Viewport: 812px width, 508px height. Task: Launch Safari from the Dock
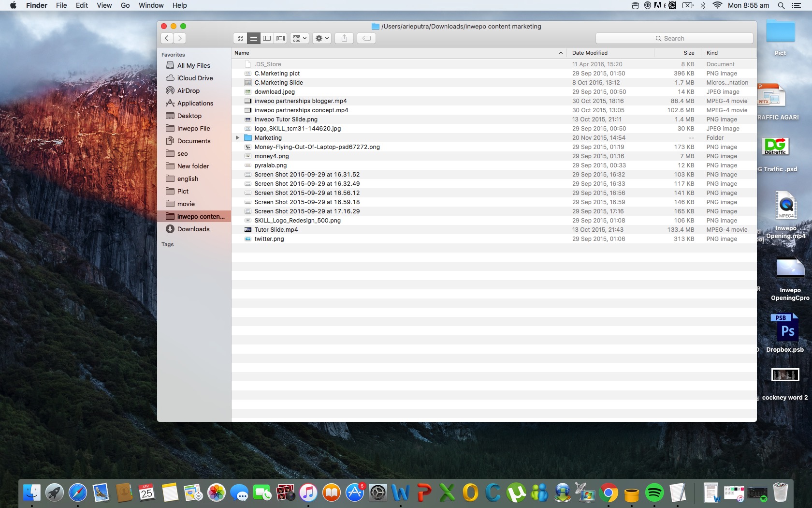78,493
